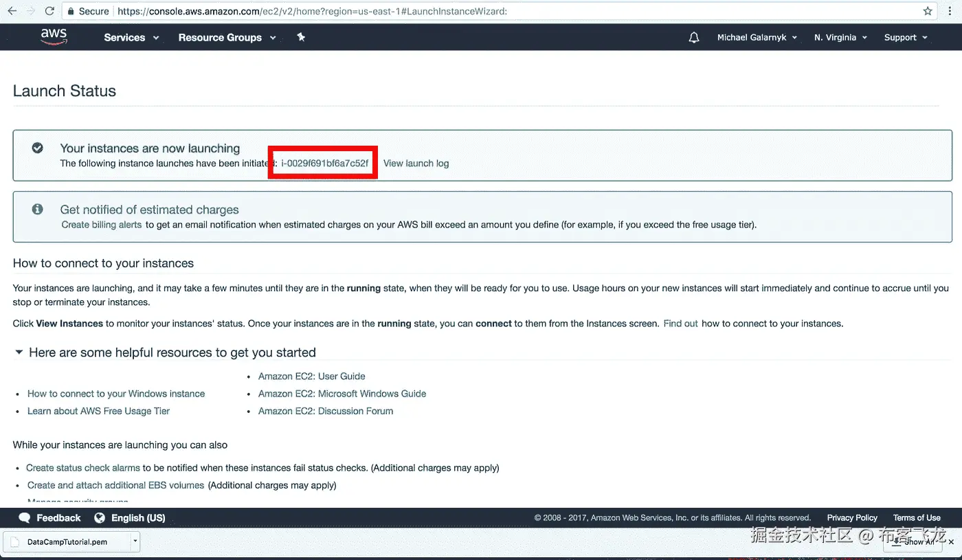
Task: Click the Feedback button in footer
Action: coord(49,518)
